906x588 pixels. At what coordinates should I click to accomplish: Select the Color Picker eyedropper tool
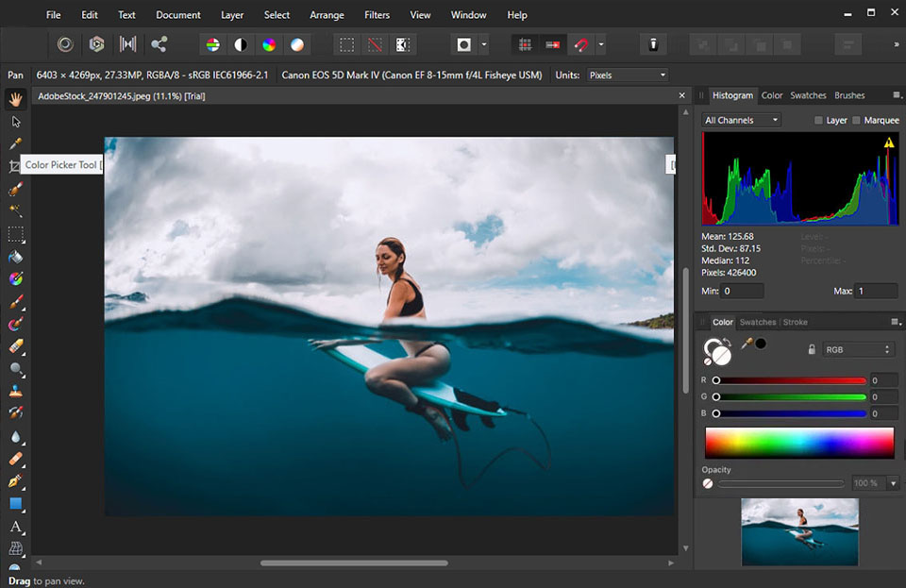16,143
